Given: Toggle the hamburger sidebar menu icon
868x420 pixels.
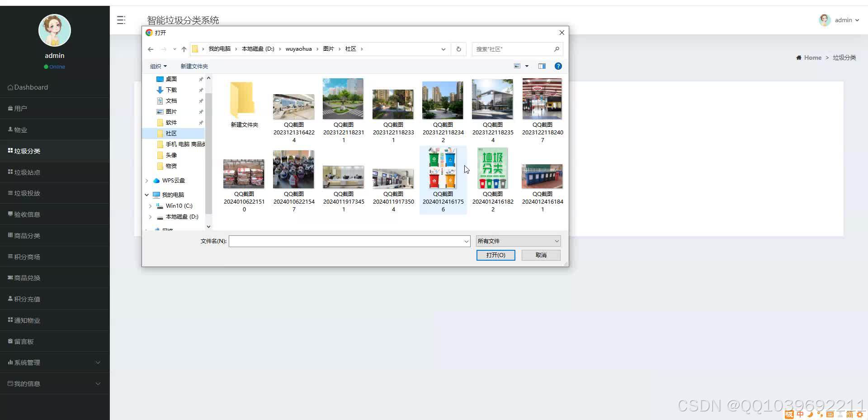Looking at the screenshot, I should coord(121,20).
